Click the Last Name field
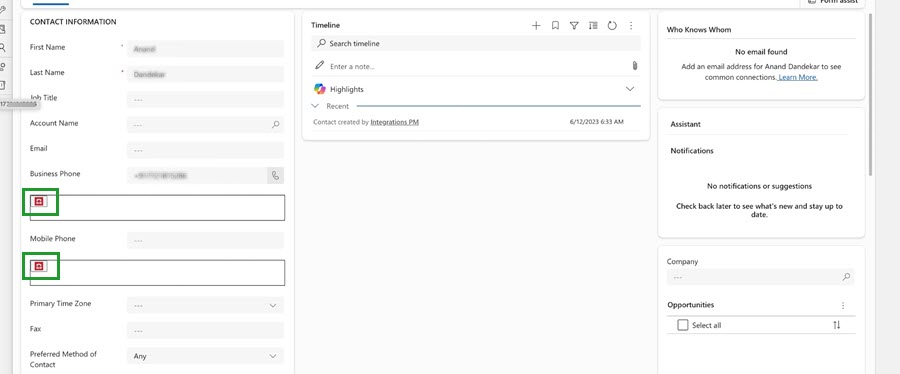900x374 pixels. tap(205, 74)
